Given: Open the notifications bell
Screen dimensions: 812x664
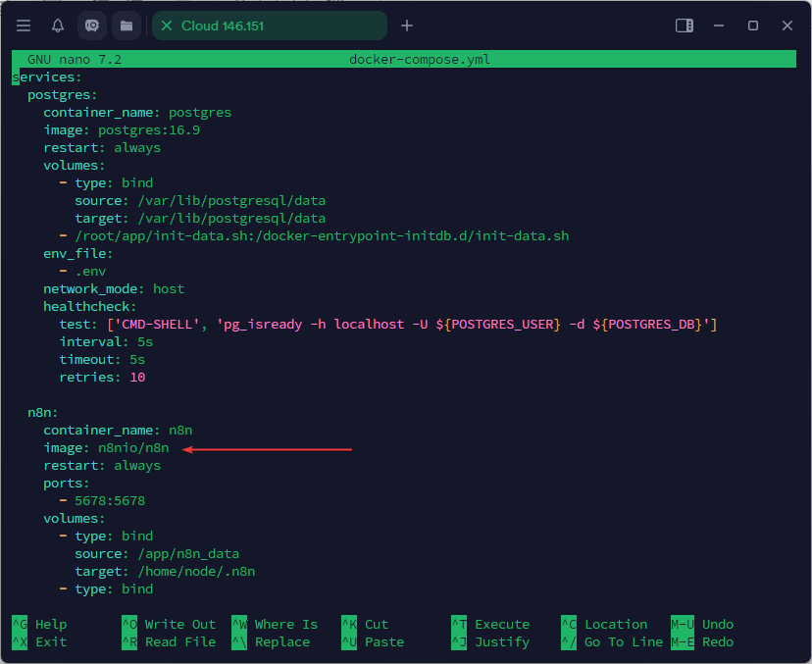Looking at the screenshot, I should (x=58, y=26).
